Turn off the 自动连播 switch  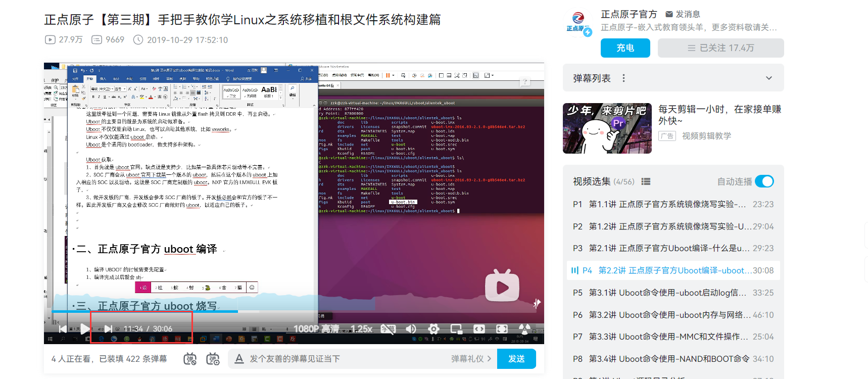[x=764, y=181]
